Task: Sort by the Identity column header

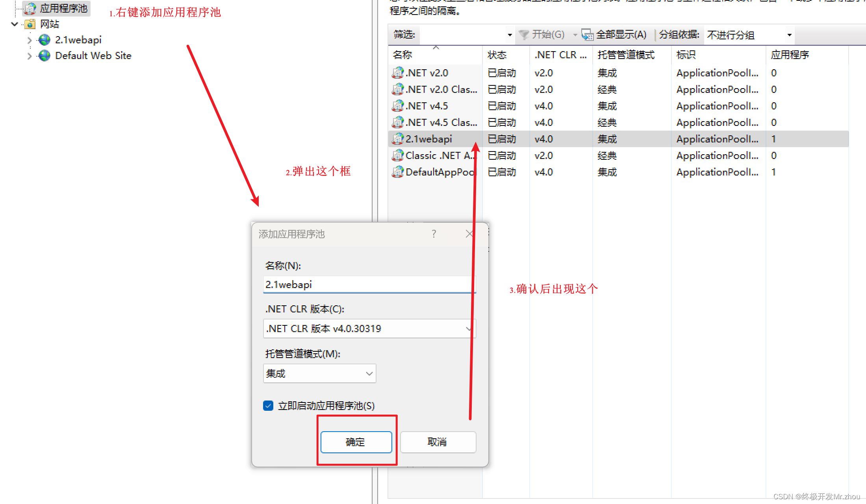Action: tap(719, 55)
